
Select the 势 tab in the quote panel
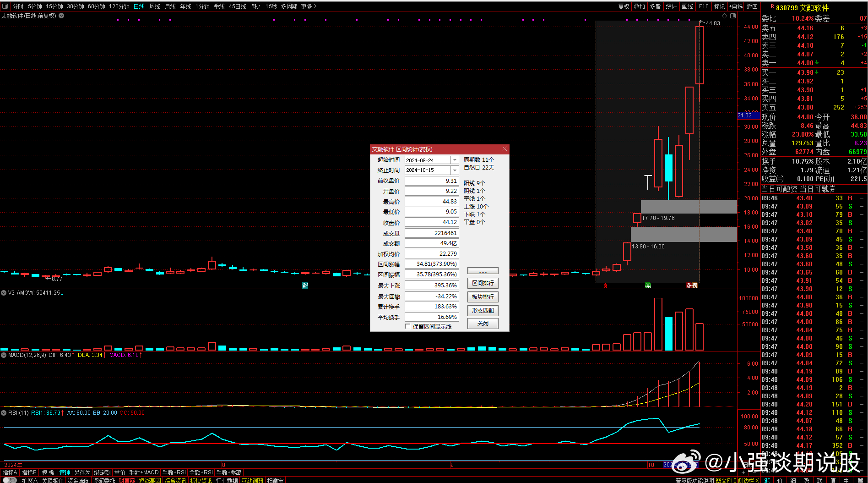pos(806,480)
